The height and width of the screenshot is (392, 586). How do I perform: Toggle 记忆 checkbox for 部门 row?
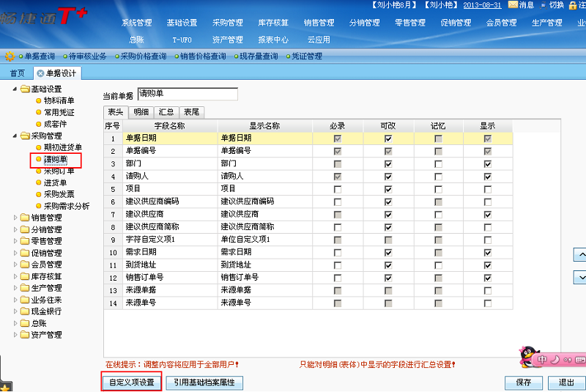pyautogui.click(x=438, y=163)
